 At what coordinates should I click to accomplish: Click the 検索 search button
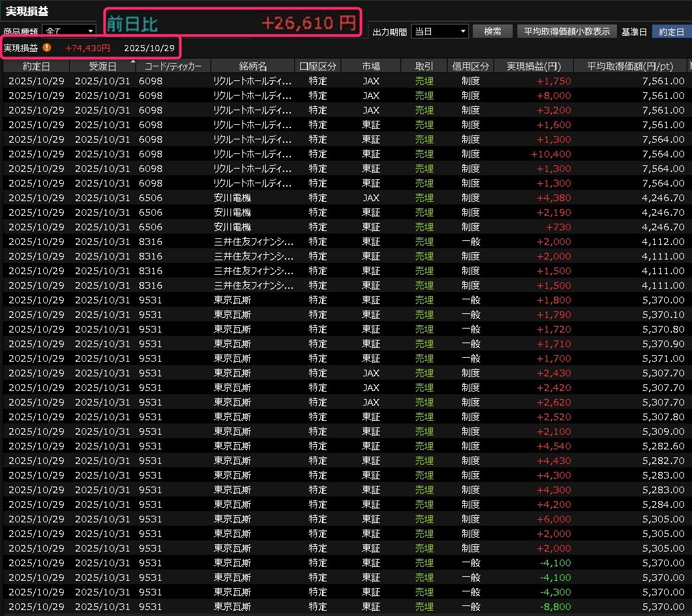click(492, 31)
